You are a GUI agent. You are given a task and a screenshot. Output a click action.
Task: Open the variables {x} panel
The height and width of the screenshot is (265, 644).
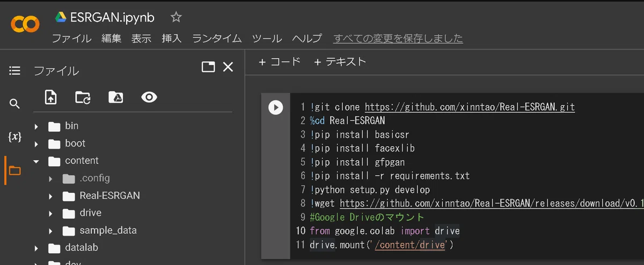[x=15, y=137]
